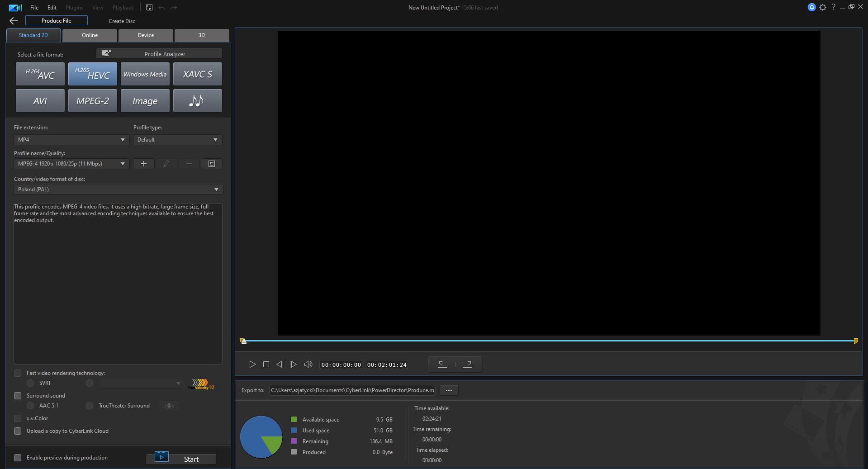Open preferences with the gear icon
This screenshot has height=469, width=868.
[x=823, y=7]
